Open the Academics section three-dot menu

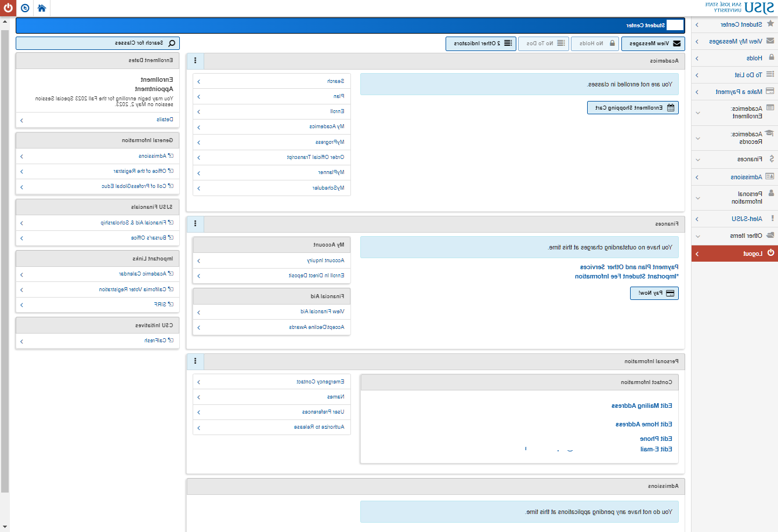point(196,60)
